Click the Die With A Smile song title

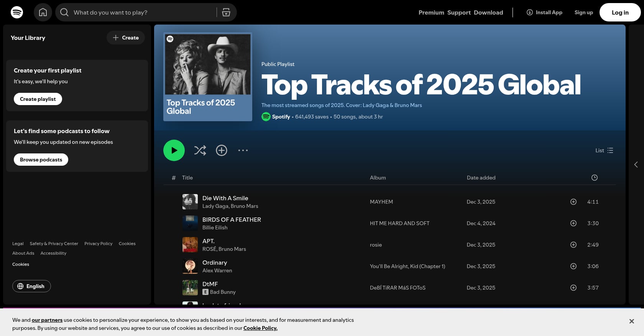[225, 198]
